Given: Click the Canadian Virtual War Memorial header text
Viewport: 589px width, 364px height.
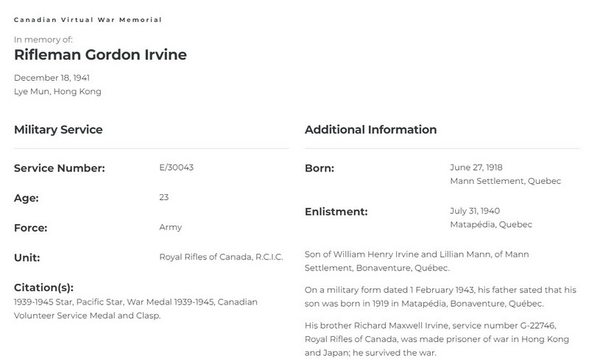Looking at the screenshot, I should click(88, 20).
